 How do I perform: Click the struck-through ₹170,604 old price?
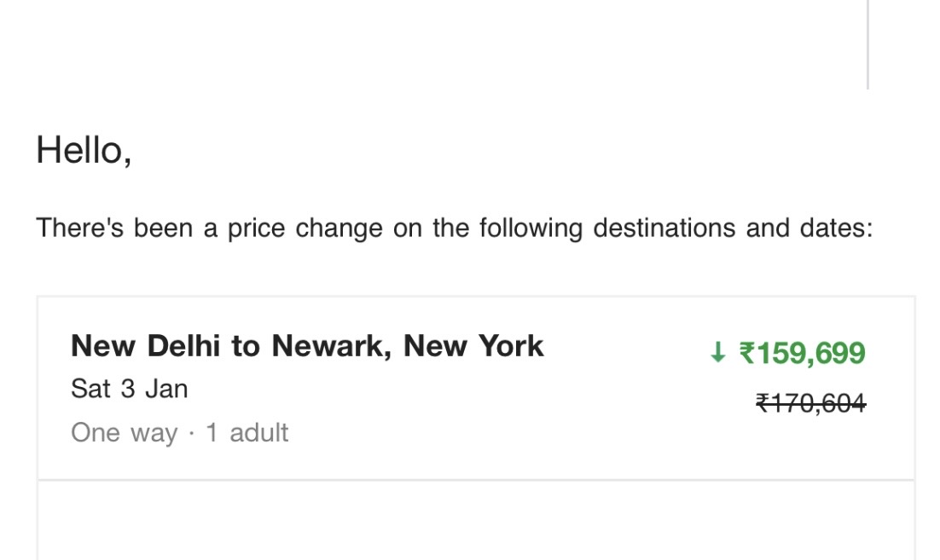click(x=810, y=402)
